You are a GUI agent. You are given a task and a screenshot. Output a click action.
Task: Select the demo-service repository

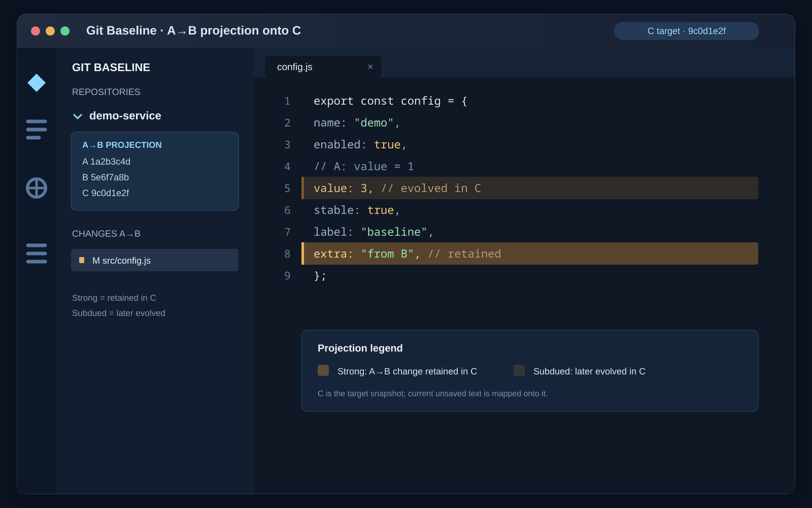point(125,116)
